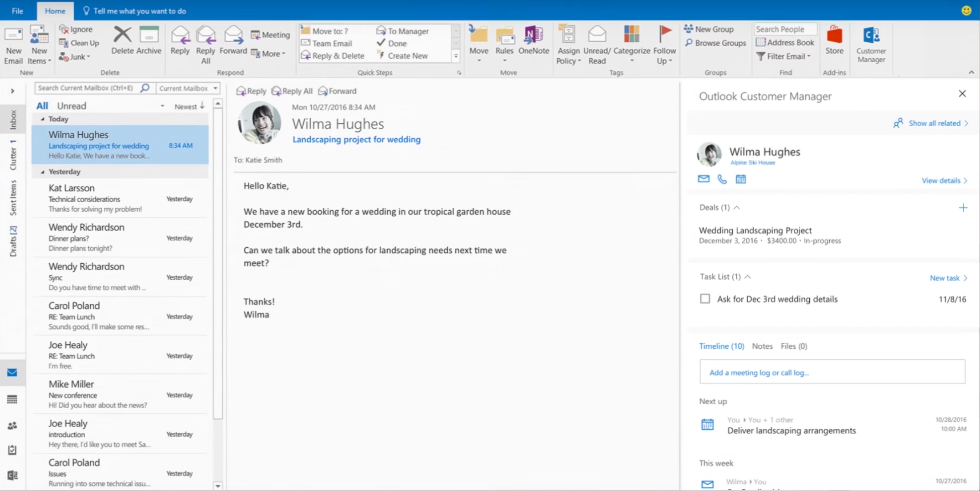This screenshot has width=980, height=491.
Task: Click the Follow Up flag
Action: point(665,35)
